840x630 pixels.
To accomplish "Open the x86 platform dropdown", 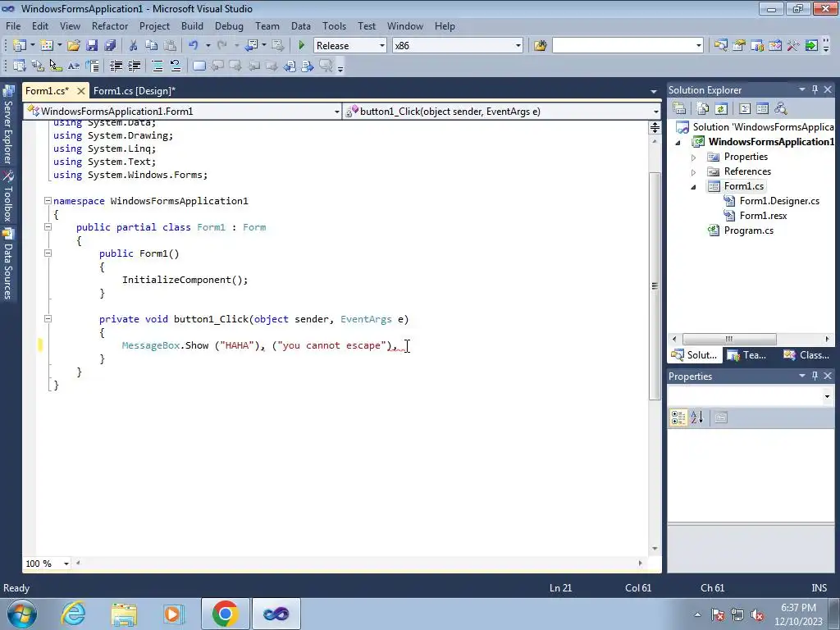I will coord(518,46).
